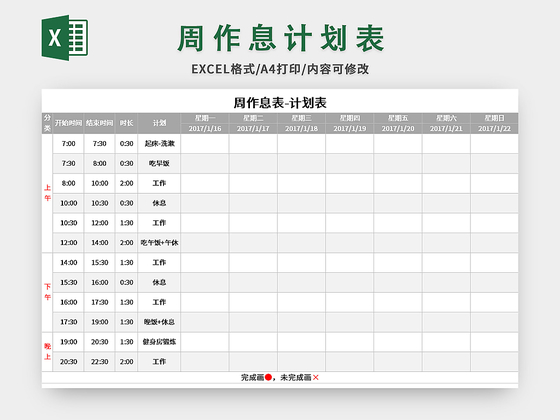This screenshot has width=560, height=420.
Task: Select the date cell 2017/1/19
Action: pyautogui.click(x=350, y=129)
